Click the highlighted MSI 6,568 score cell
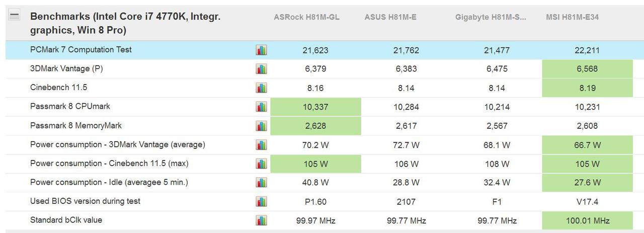 (587, 69)
